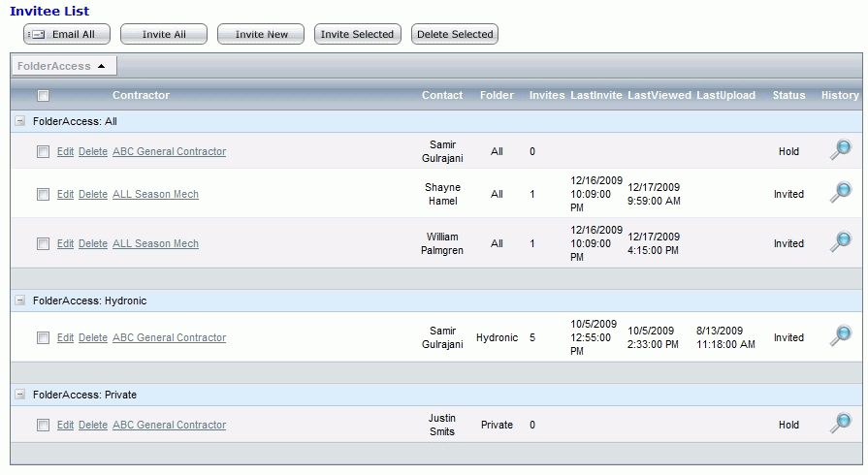Screen dimensions: 868x475
Task: Toggle the select-all checkbox in header
Action: tap(43, 95)
